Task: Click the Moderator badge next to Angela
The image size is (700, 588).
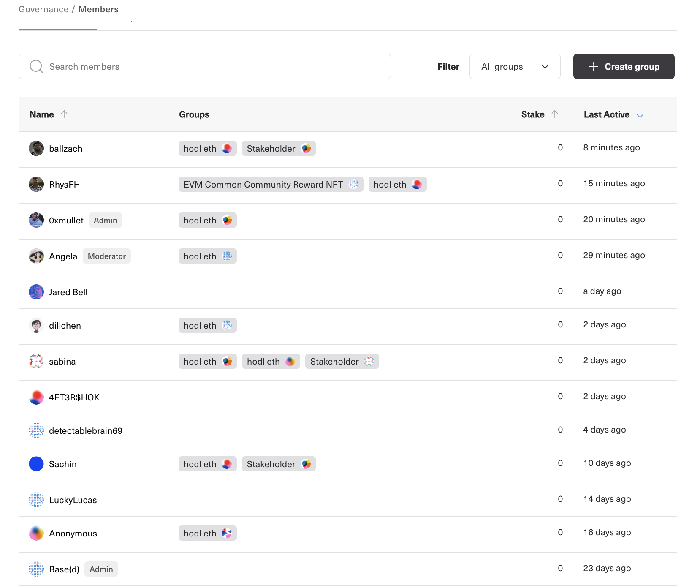Action: 107,256
